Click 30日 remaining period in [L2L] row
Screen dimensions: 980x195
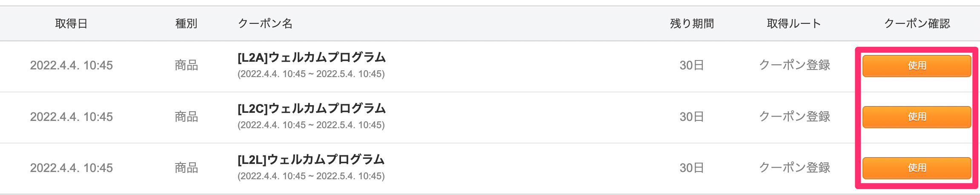coord(691,168)
